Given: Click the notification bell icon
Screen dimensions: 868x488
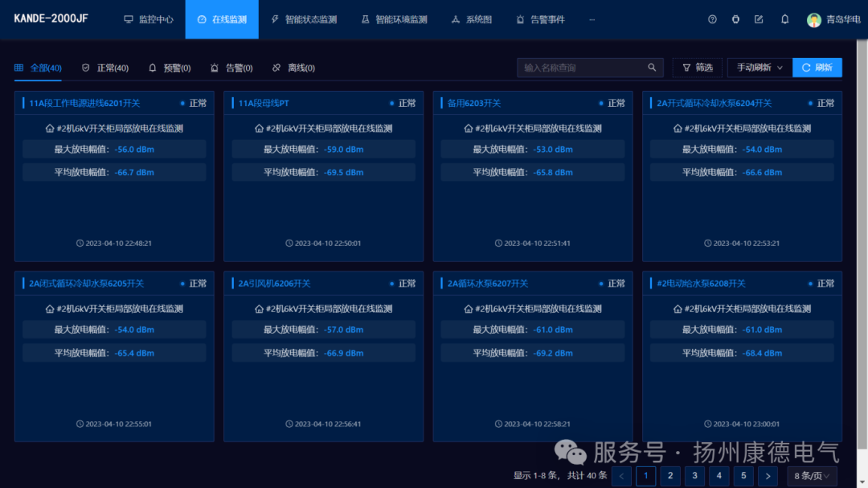Looking at the screenshot, I should tap(784, 18).
